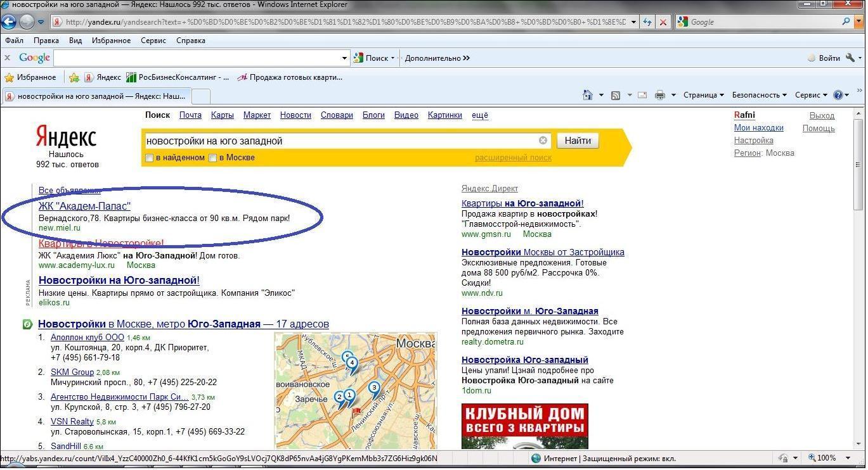Open dropdown arrow next to Home icon
Viewport: 868px width, 470px height.
[x=601, y=95]
